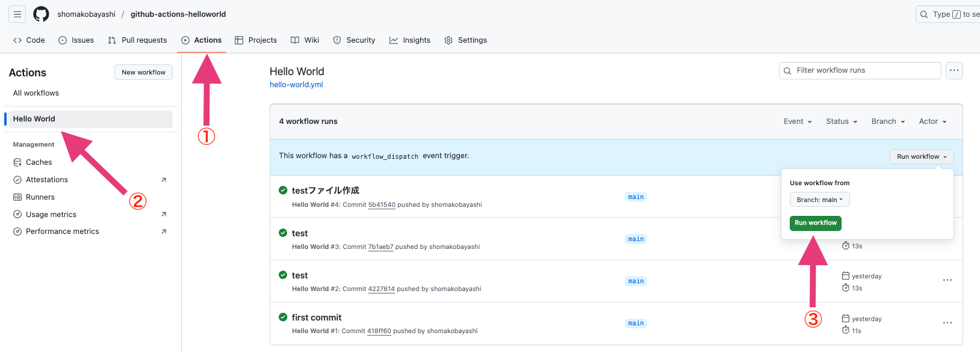Toggle the Run workflow dropdown button
This screenshot has height=353, width=980.
click(922, 157)
